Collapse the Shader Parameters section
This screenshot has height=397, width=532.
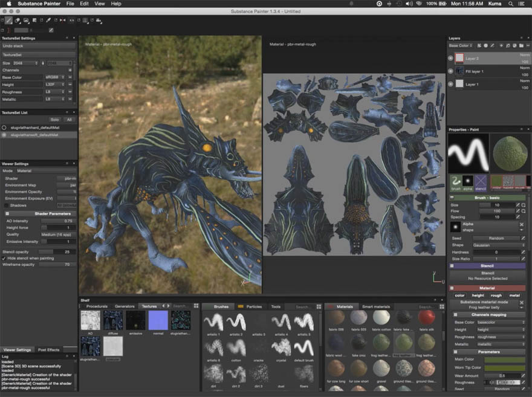click(x=39, y=213)
